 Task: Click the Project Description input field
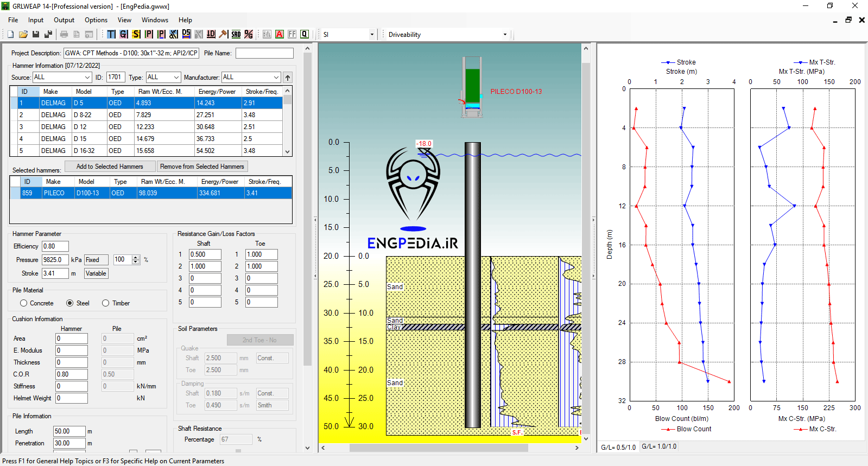pyautogui.click(x=131, y=53)
